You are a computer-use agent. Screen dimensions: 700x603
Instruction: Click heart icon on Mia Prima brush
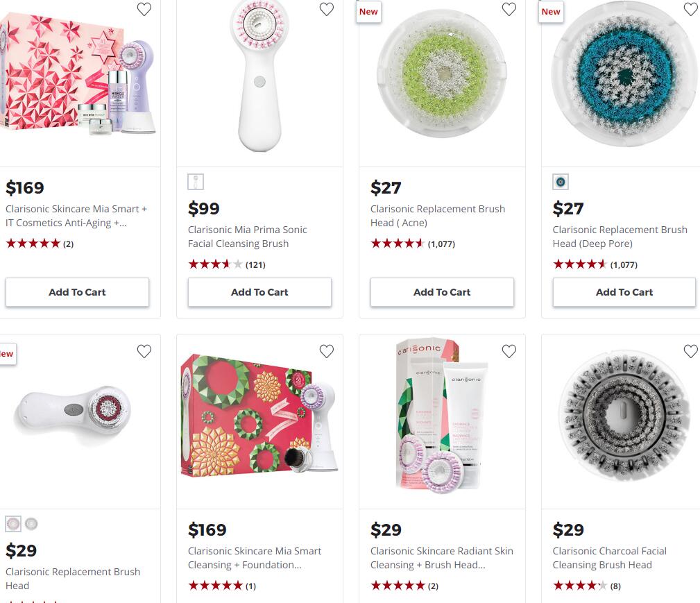tap(326, 10)
